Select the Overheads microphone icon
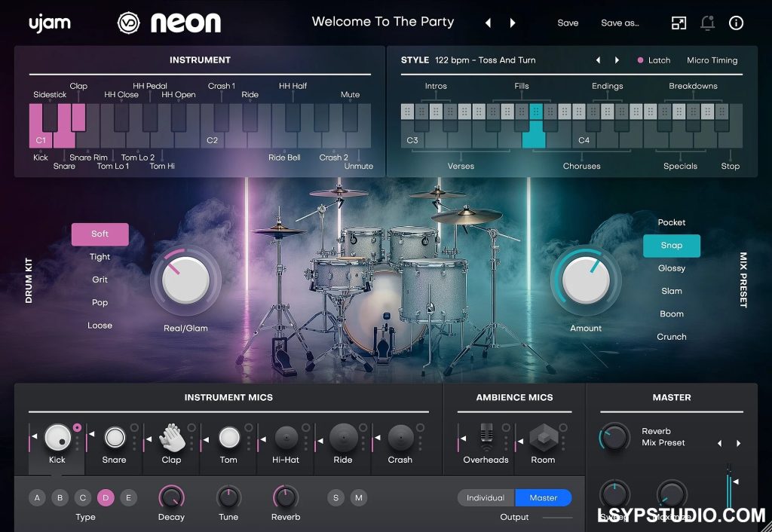Screen dimensions: 772x532 coord(486,437)
